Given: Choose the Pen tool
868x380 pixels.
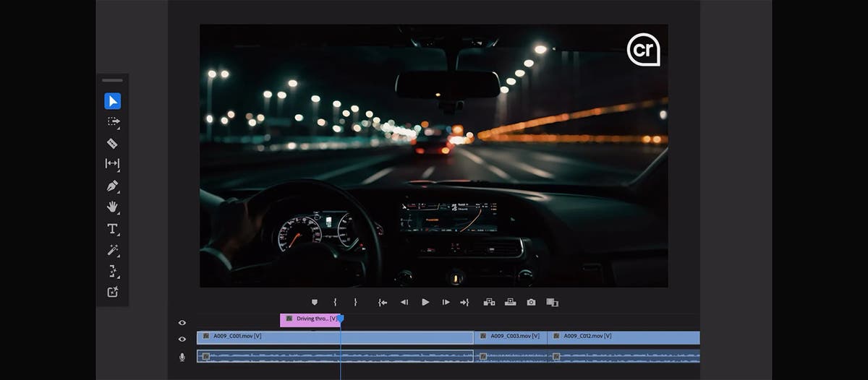Looking at the screenshot, I should point(112,186).
